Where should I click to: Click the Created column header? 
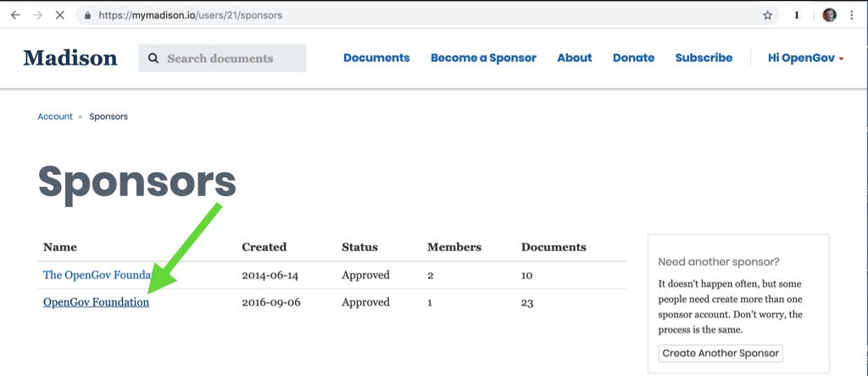[264, 247]
